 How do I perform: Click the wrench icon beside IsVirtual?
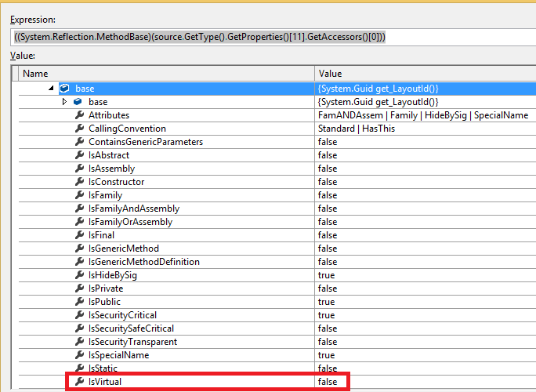point(79,382)
